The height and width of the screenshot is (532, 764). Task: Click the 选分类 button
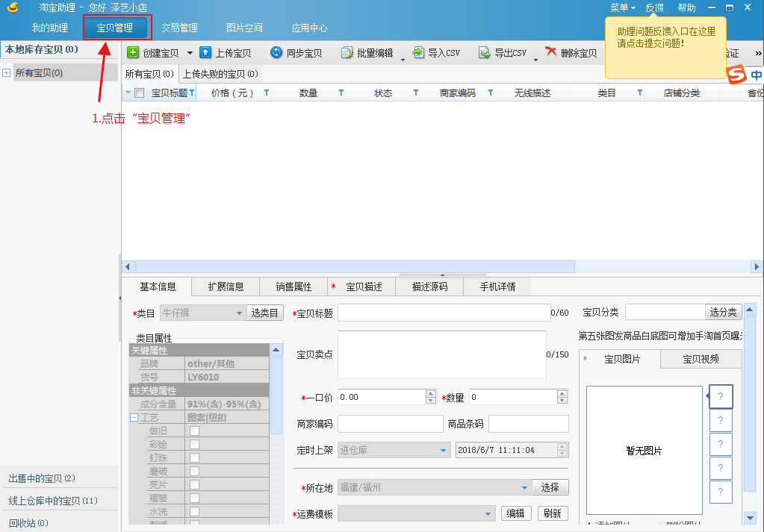(x=723, y=312)
